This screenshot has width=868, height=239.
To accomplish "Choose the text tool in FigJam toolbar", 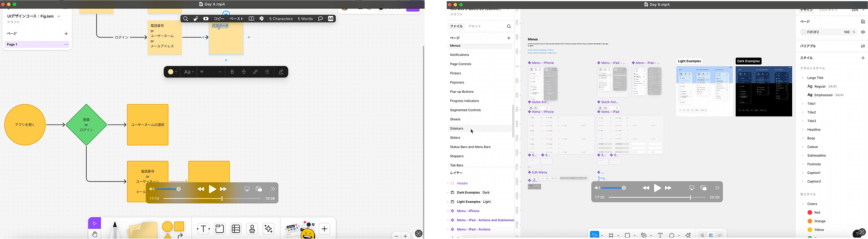I will tap(203, 229).
